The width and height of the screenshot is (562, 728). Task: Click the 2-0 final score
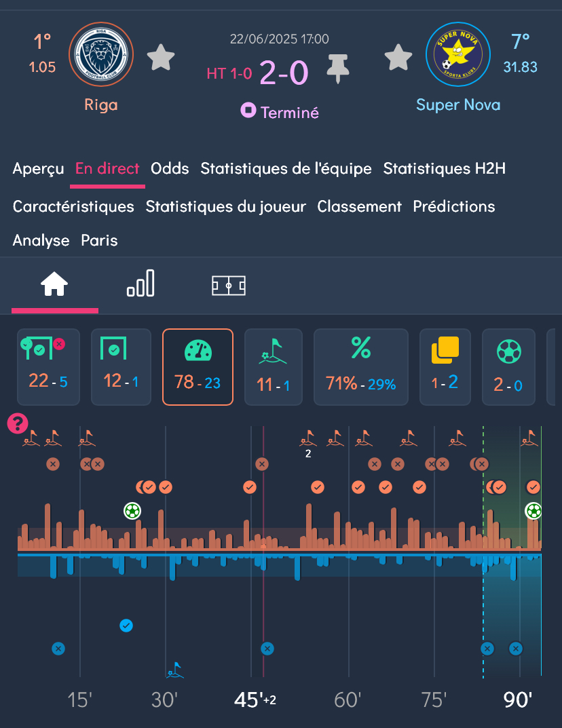point(284,73)
